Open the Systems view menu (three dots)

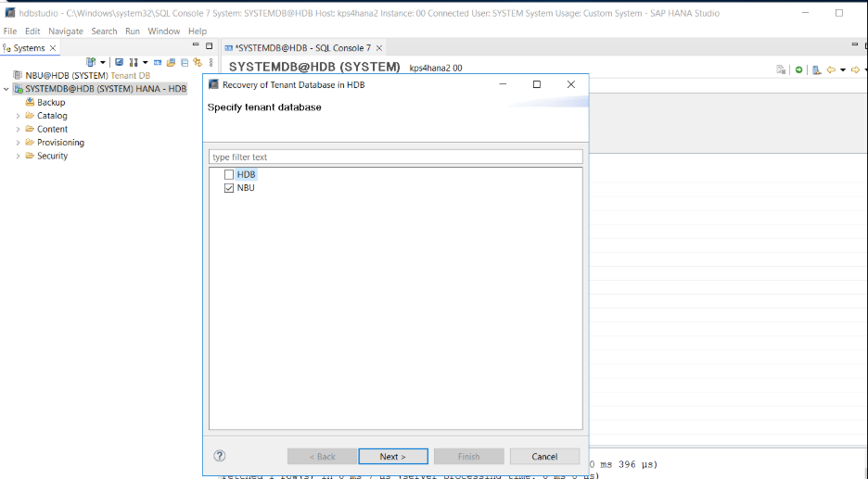[211, 62]
